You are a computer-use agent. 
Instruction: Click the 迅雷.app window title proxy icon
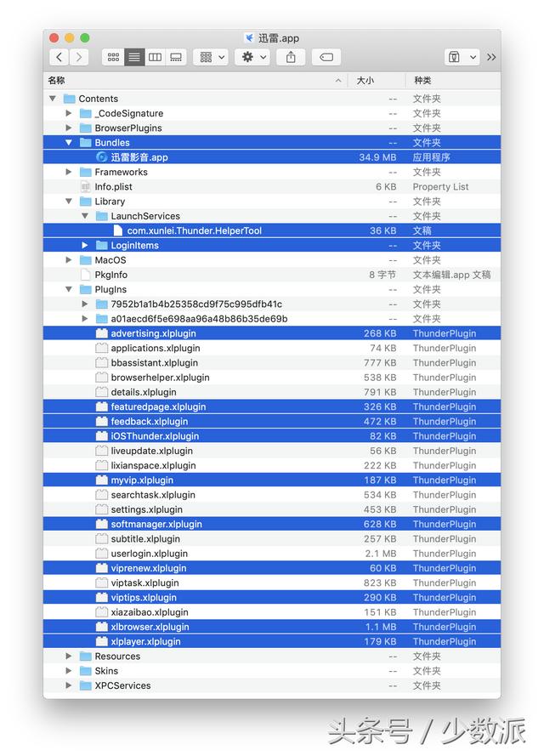coord(249,37)
